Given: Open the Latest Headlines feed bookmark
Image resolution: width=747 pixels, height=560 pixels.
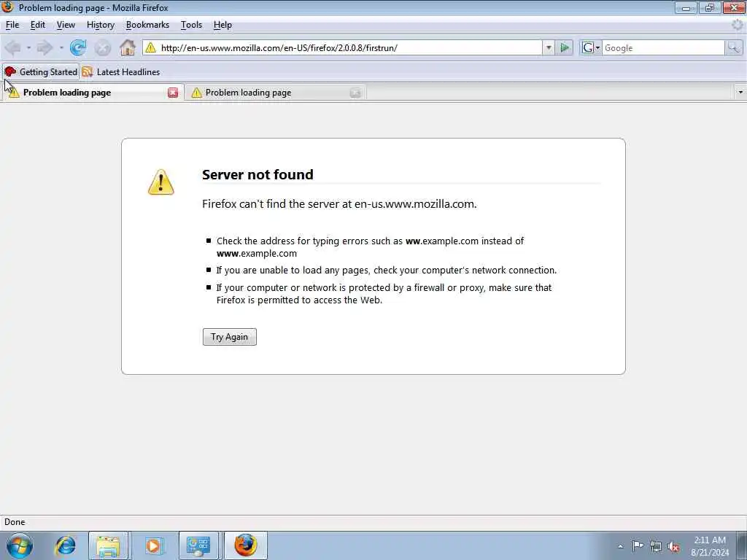Looking at the screenshot, I should (121, 72).
